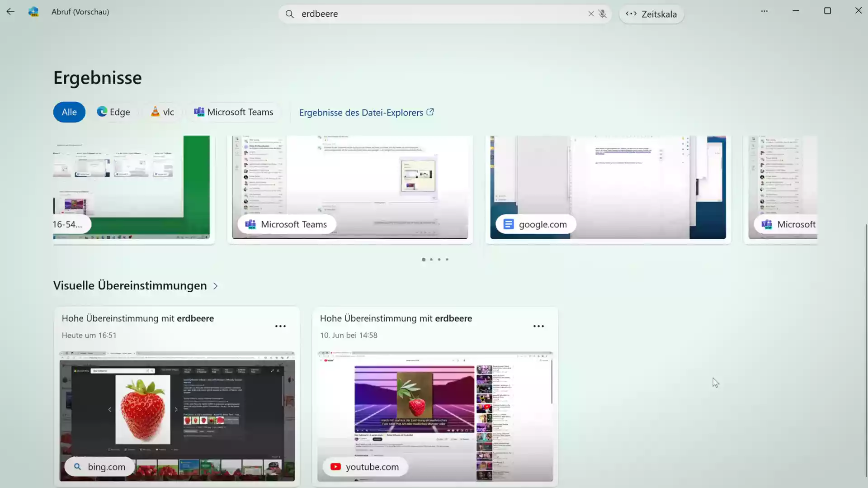Screen dimensions: 868x488
Task: Clear the search text with X icon
Action: tap(591, 14)
